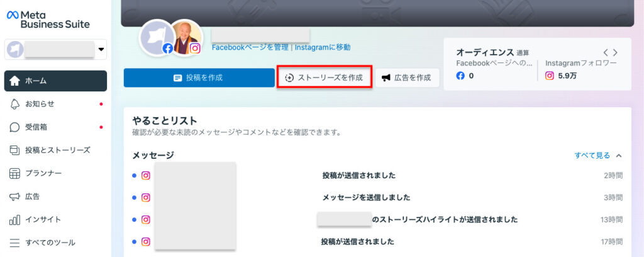This screenshot has height=257, width=644.
Task: Open the account switcher dropdown arrow
Action: coord(101,49)
